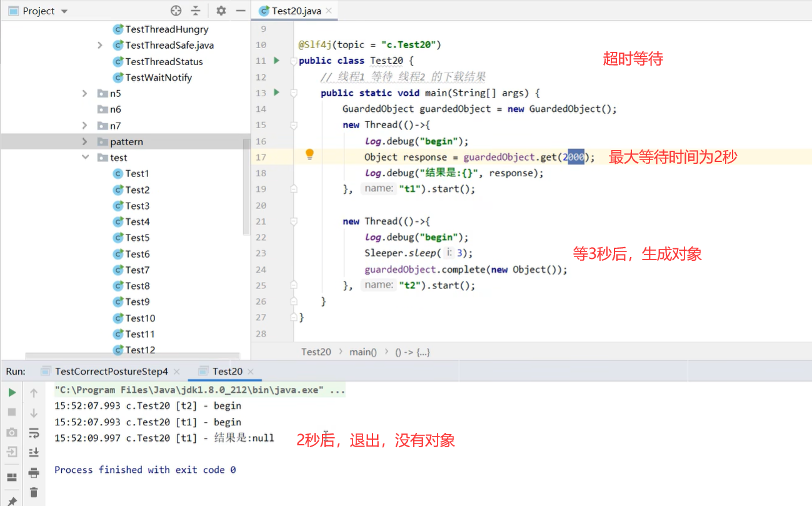Click the java.exe command line in console
The image size is (812, 506).
(x=199, y=390)
